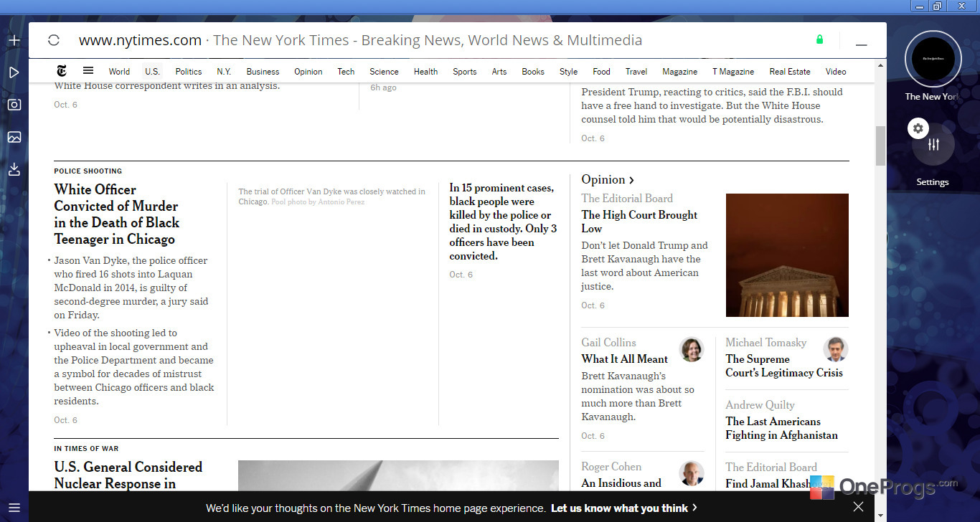The height and width of the screenshot is (522, 980).
Task: Open the Travel section
Action: click(636, 72)
